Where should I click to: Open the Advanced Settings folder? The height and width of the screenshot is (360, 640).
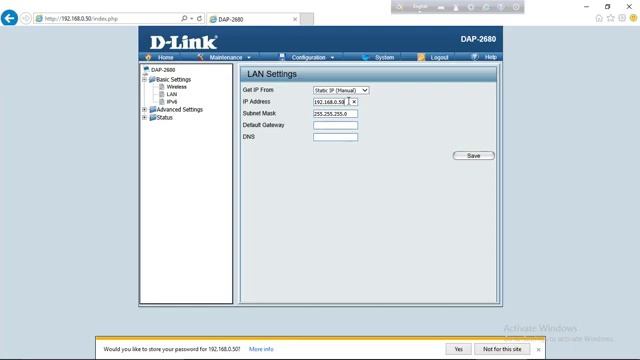[176, 109]
